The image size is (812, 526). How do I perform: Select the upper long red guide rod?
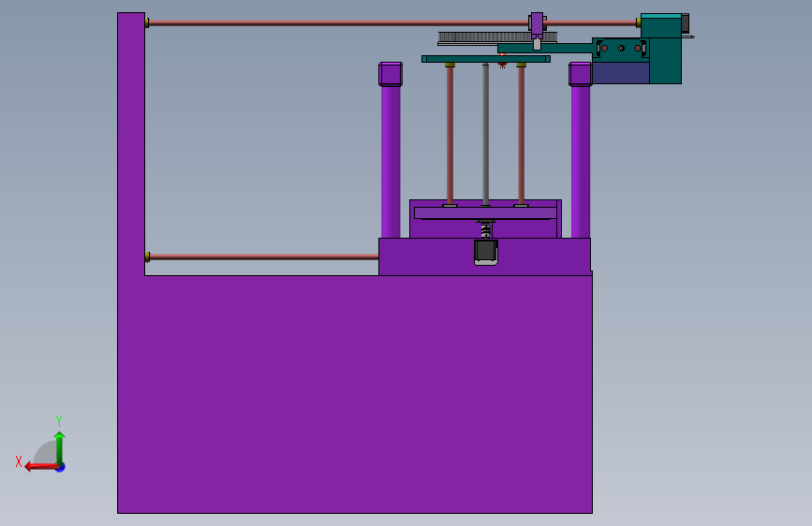click(x=339, y=22)
